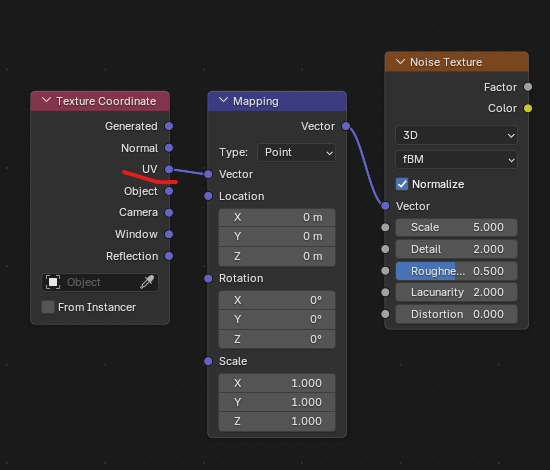The height and width of the screenshot is (470, 550).
Task: Click the Noise Texture Vector input socket
Action: point(385,206)
